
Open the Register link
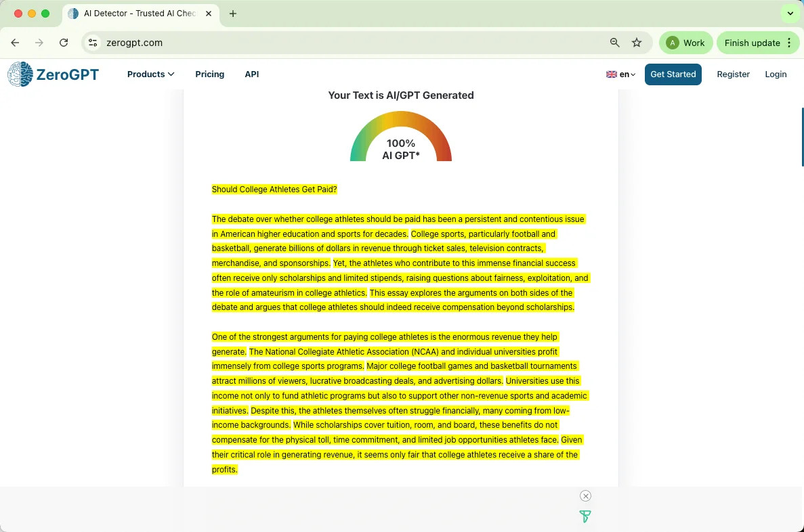pyautogui.click(x=733, y=74)
